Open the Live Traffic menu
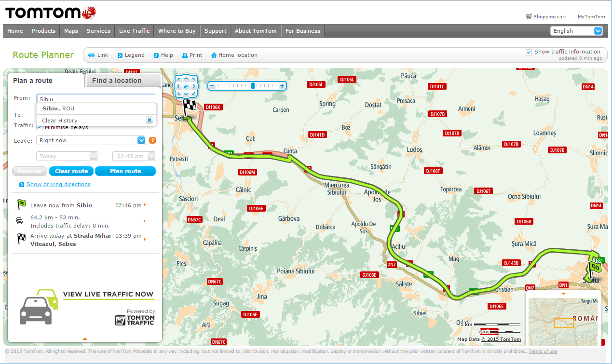 (134, 31)
